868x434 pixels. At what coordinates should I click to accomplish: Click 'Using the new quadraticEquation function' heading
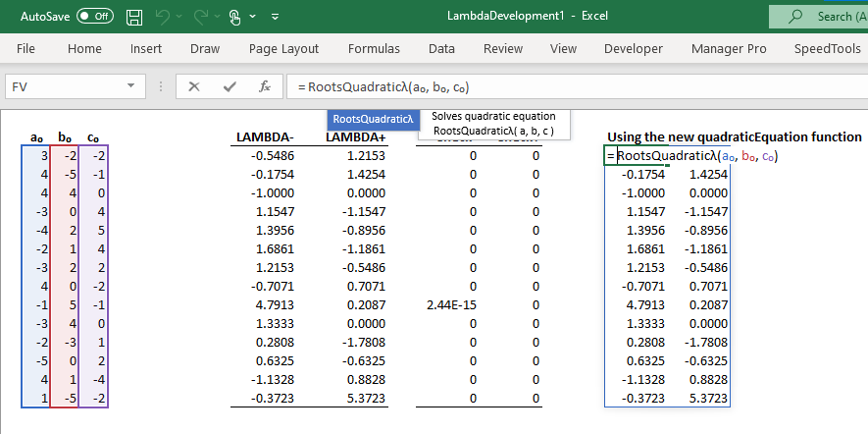point(734,136)
